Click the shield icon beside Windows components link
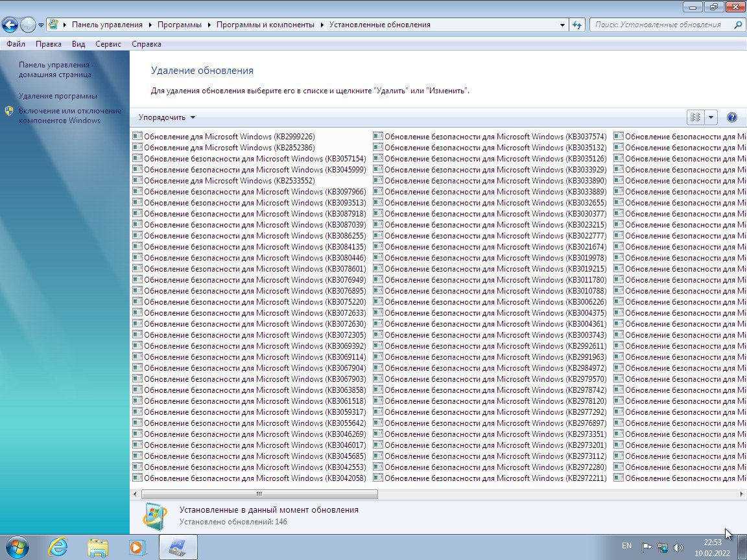 (9, 111)
